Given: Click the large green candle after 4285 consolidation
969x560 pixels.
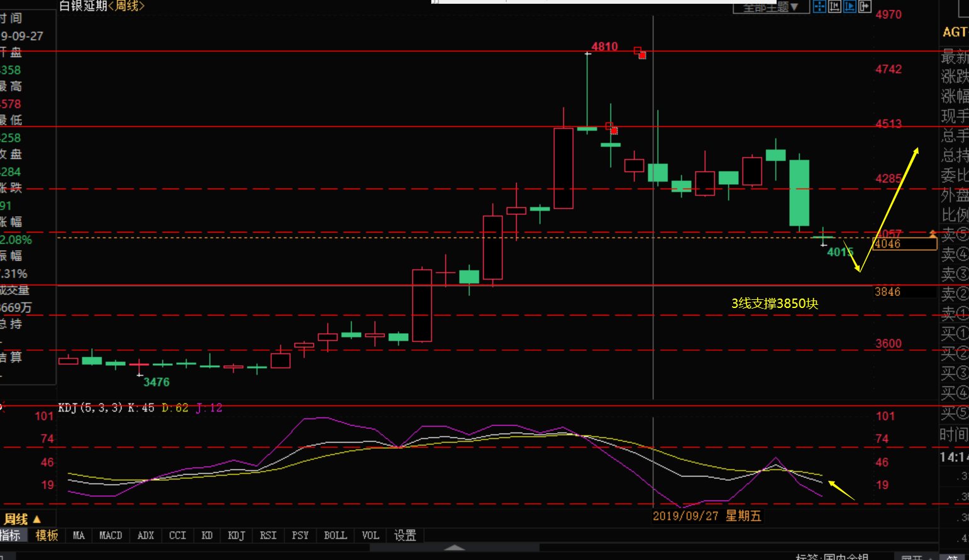Looking at the screenshot, I should (799, 192).
